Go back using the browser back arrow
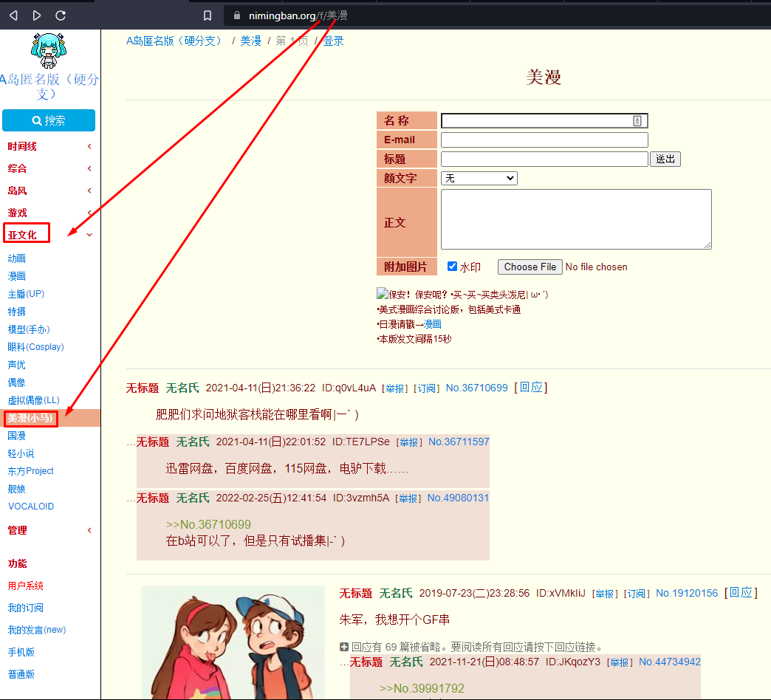The image size is (771, 700). click(14, 16)
